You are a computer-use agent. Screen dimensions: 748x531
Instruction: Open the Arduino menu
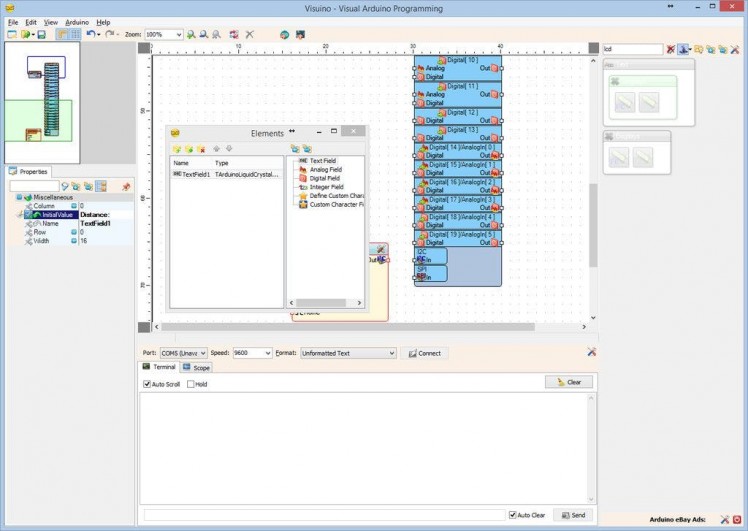click(77, 21)
